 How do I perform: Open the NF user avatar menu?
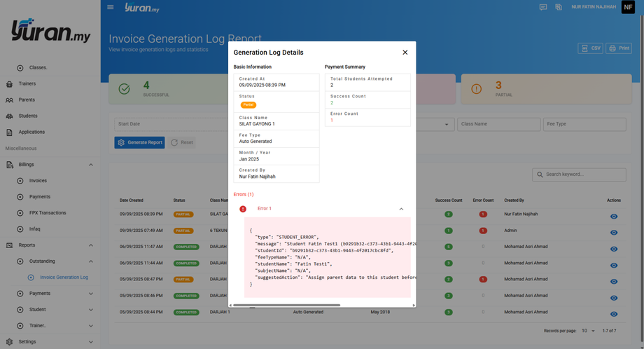click(x=628, y=7)
